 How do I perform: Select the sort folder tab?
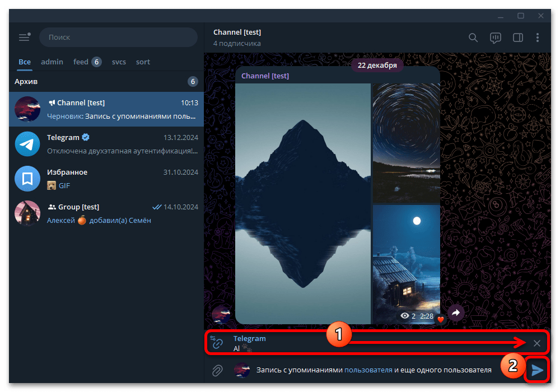[143, 62]
